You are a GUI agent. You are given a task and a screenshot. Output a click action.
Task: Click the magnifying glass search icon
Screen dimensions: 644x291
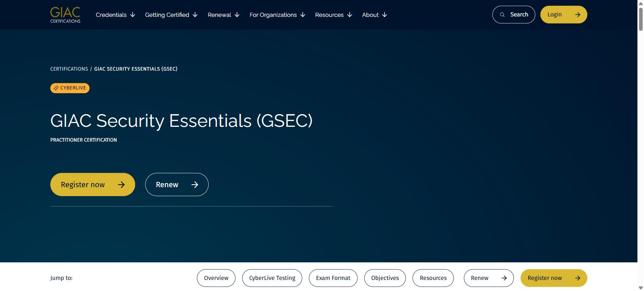point(502,15)
